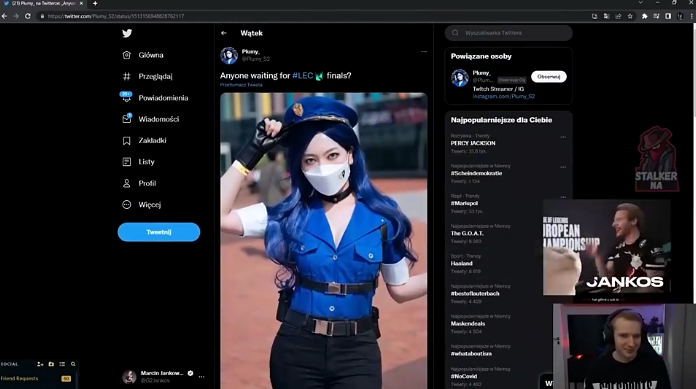
Task: Click browser forward arrow
Action: (16, 16)
